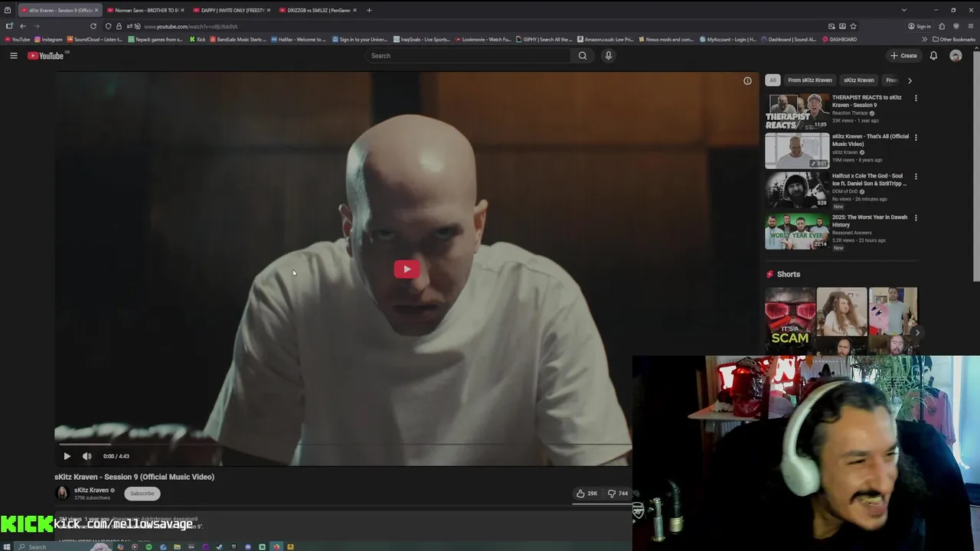Select the All filter chip
980x551 pixels.
point(773,80)
